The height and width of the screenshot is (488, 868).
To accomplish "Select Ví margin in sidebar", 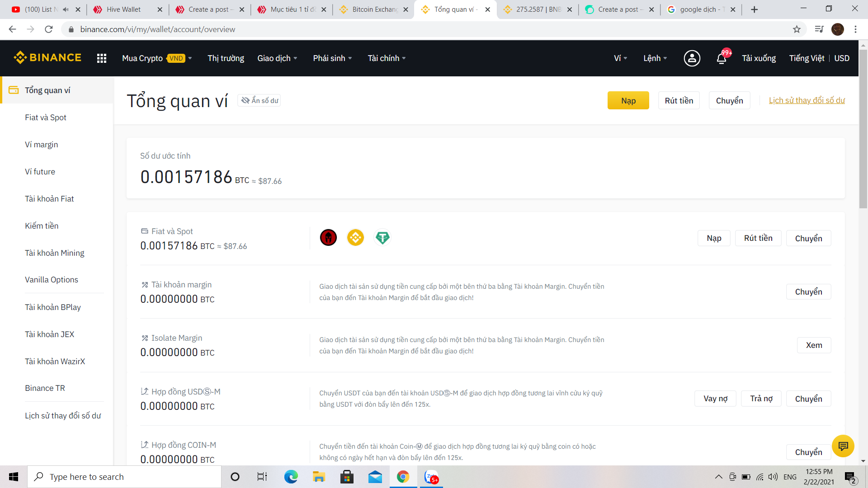I will 57,144.
